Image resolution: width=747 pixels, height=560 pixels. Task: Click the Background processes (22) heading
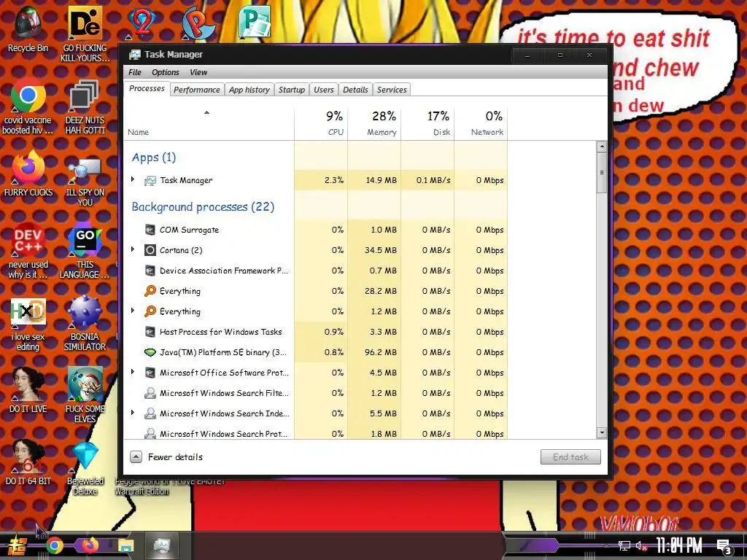coord(203,206)
